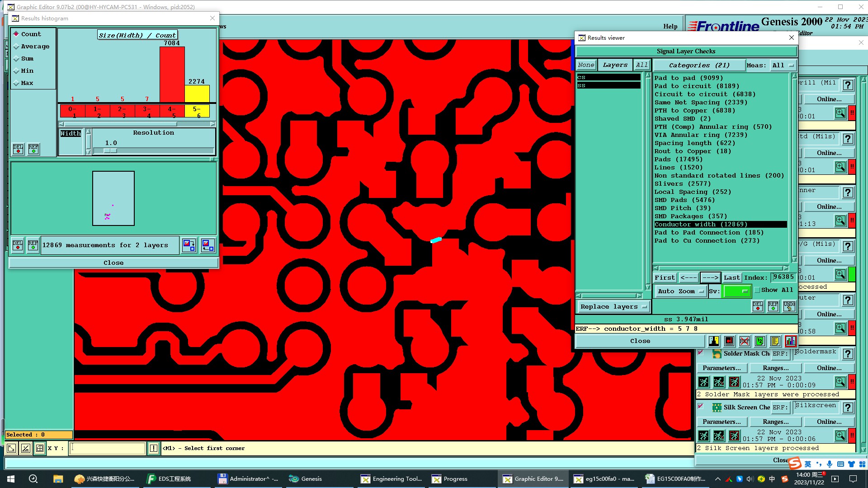
Task: Open histogram icon in Results viewer
Action: [790, 341]
